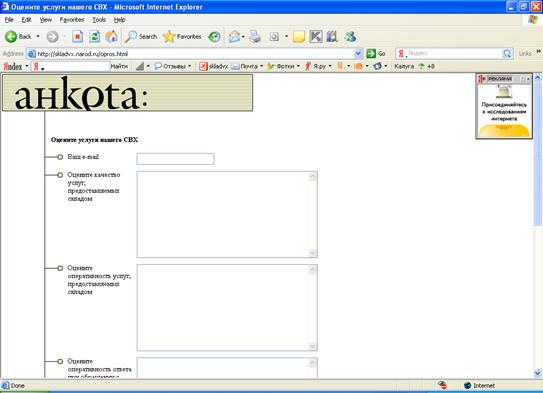The height and width of the screenshot is (393, 543).
Task: Close the Yandex advertisement popup
Action: tap(528, 79)
